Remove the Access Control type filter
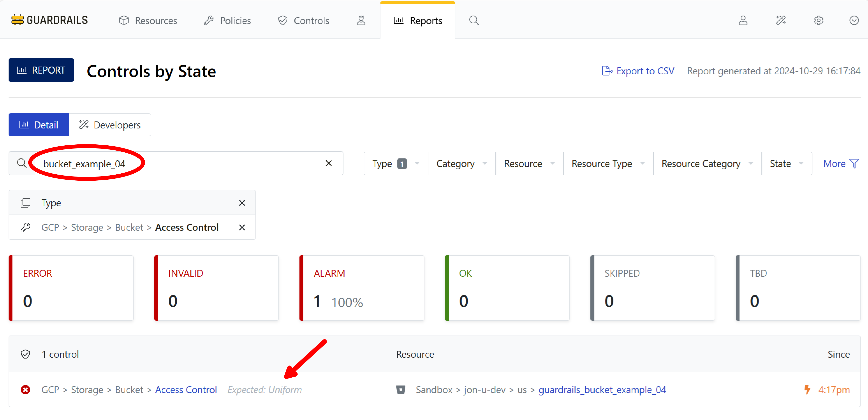 click(x=242, y=228)
